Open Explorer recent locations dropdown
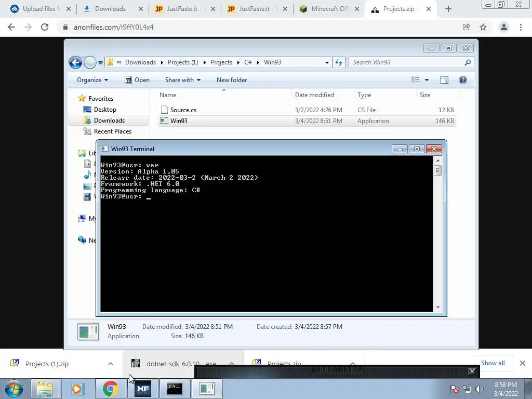Image resolution: width=532 pixels, height=399 pixels. (x=100, y=62)
